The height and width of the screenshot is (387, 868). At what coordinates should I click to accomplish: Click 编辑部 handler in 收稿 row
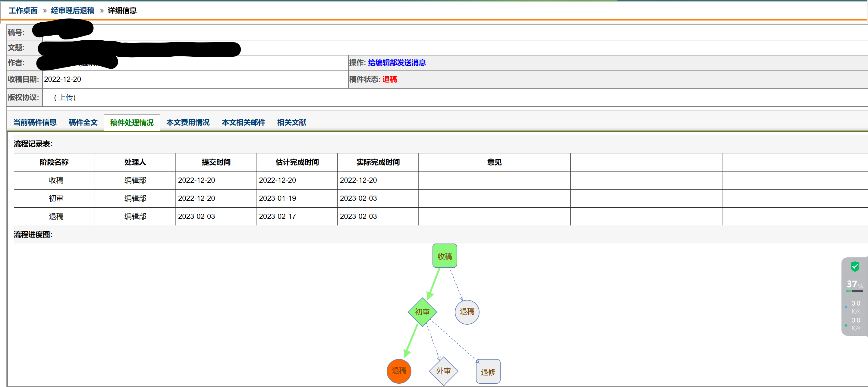pyautogui.click(x=135, y=180)
